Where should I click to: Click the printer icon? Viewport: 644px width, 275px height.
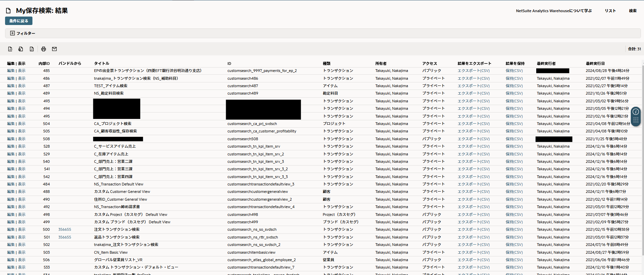point(44,49)
